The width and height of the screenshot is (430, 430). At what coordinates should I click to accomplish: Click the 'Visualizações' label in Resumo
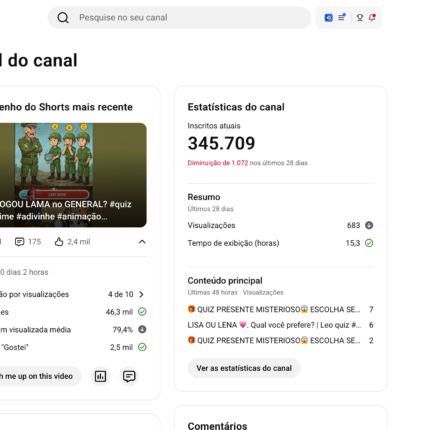click(x=211, y=225)
